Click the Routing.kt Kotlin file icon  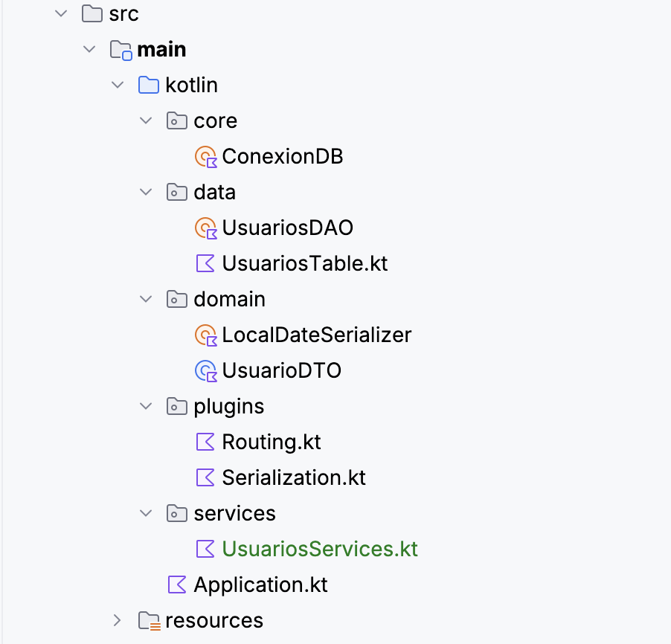point(205,442)
